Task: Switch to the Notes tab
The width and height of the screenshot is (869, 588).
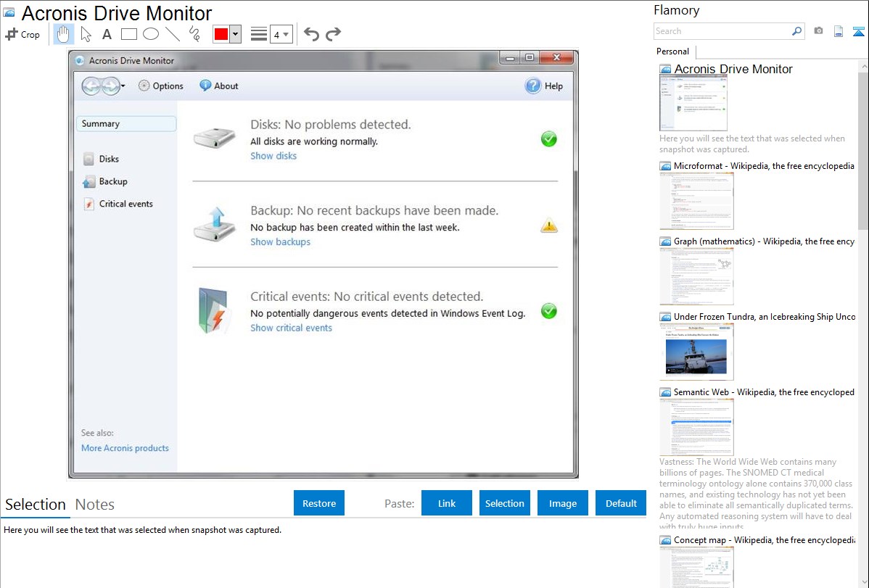Action: coord(95,505)
